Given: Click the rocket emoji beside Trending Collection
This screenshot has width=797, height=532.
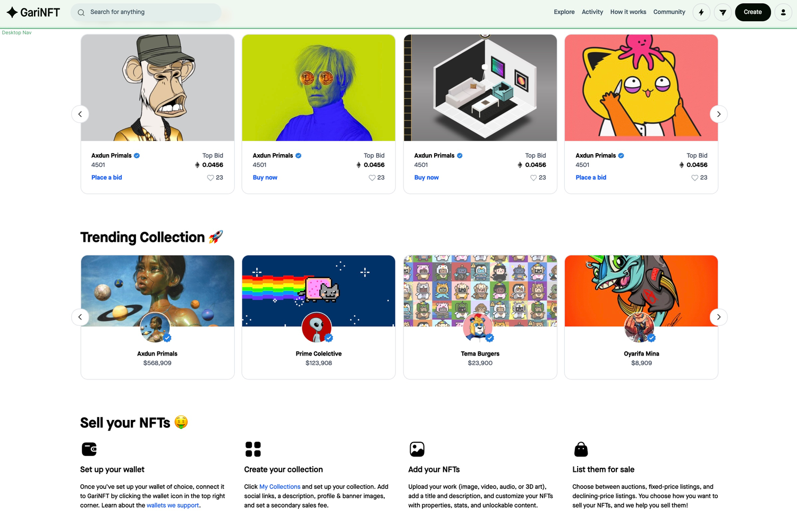Looking at the screenshot, I should (216, 237).
